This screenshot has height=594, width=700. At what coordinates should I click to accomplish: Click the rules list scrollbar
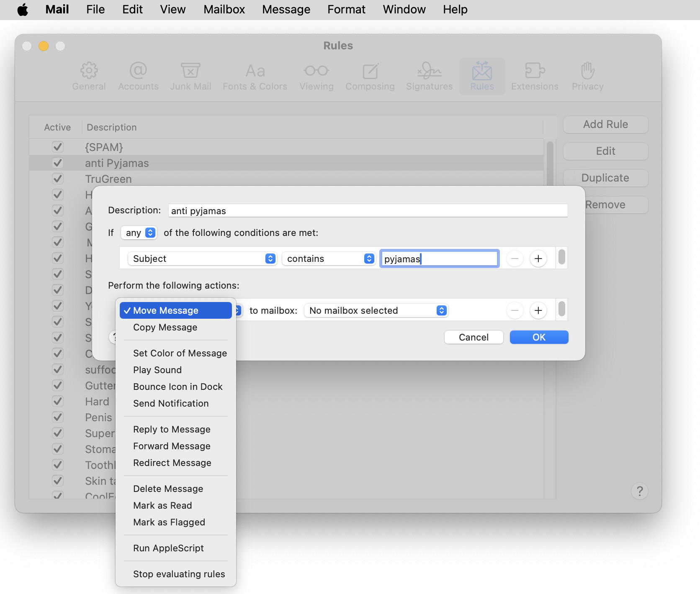pyautogui.click(x=550, y=164)
